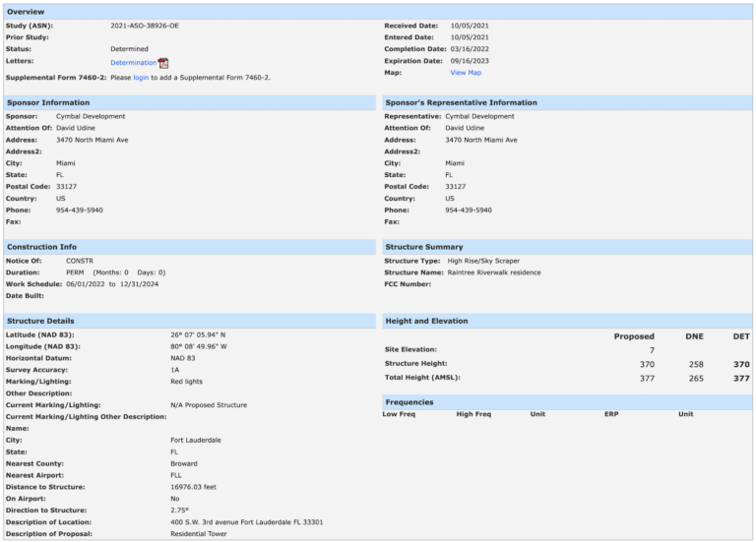Click the ERP column header
756x542 pixels.
click(x=611, y=414)
